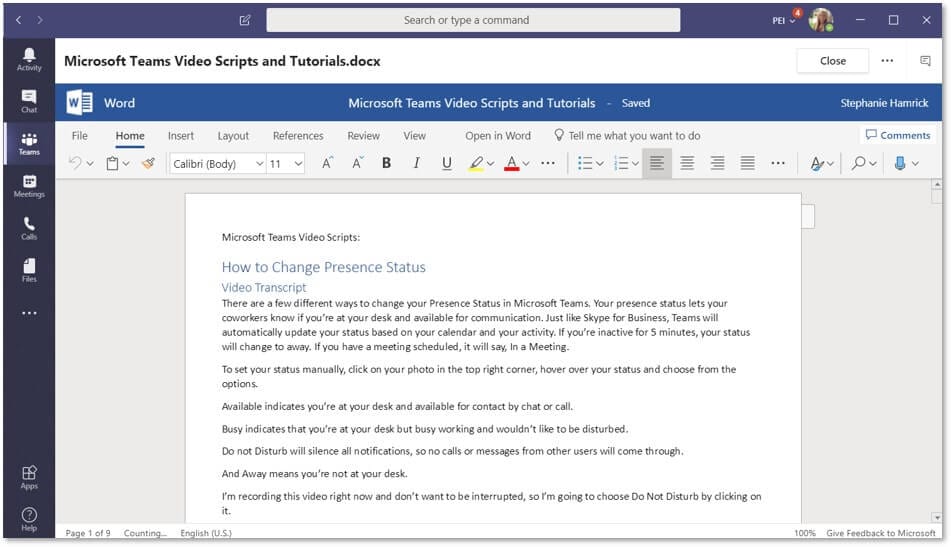Start a new chat compose icon
This screenshot has height=547, width=951.
click(245, 20)
